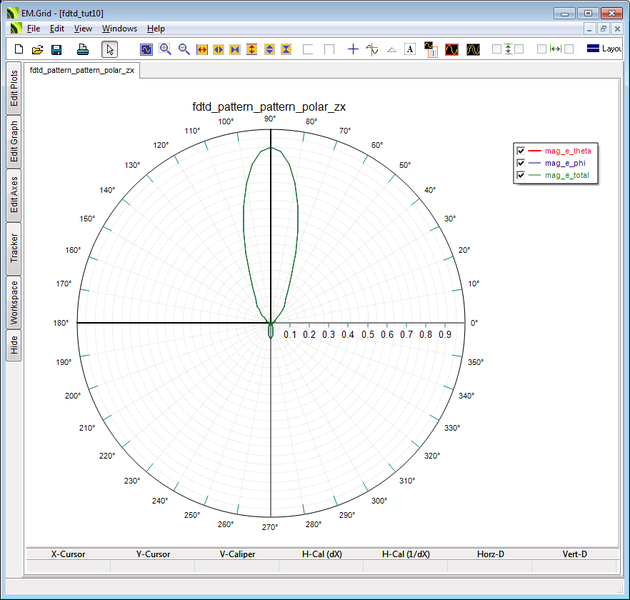Open the Edit Plots side panel
The image size is (630, 600).
(x=14, y=87)
